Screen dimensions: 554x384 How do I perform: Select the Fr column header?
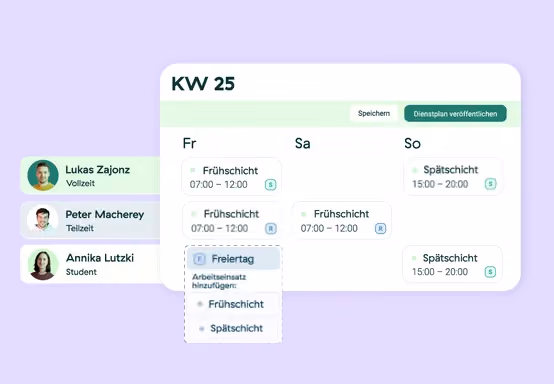coord(189,143)
